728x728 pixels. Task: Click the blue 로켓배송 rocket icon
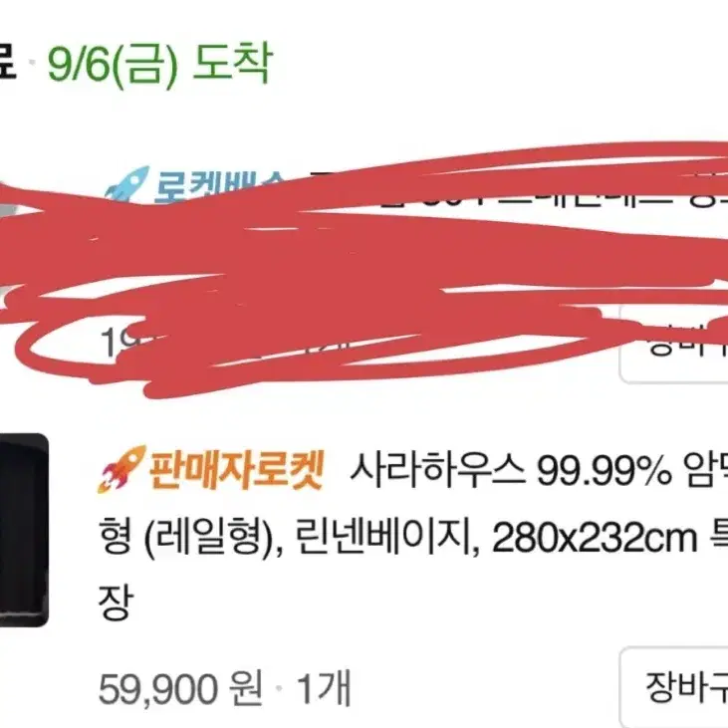126,185
